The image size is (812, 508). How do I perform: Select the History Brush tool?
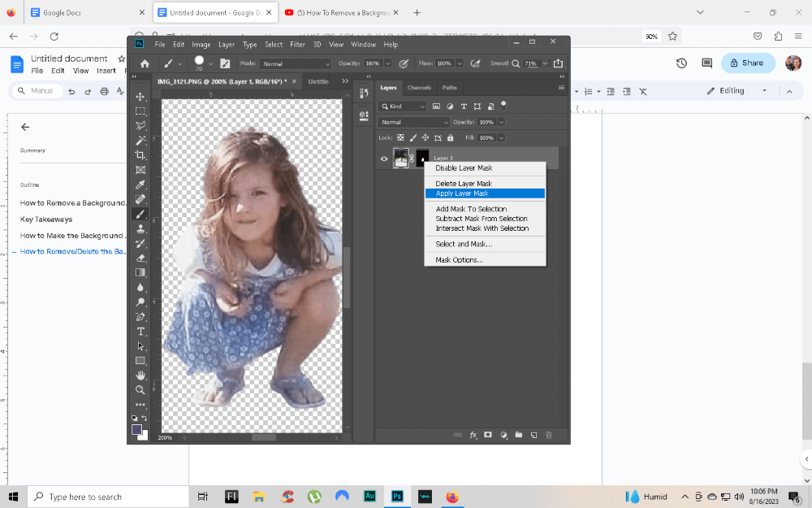(140, 243)
